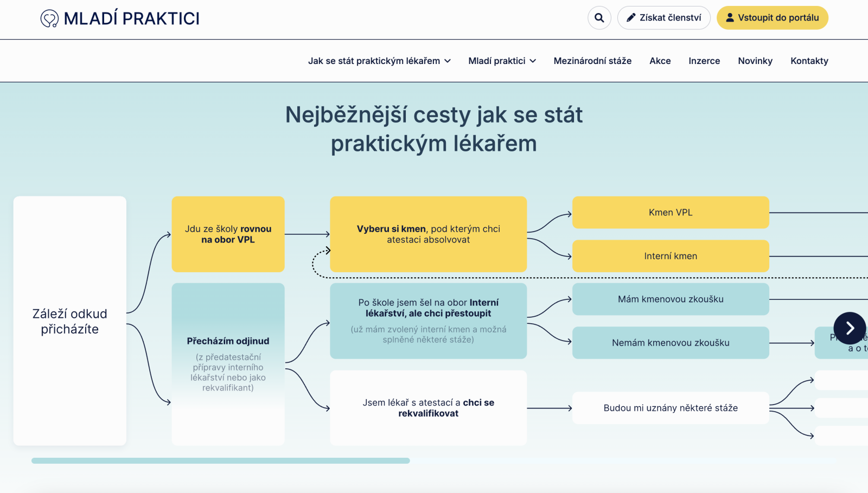Click user icon in Vstoupit do portálu
The image size is (868, 493).
pyautogui.click(x=730, y=18)
